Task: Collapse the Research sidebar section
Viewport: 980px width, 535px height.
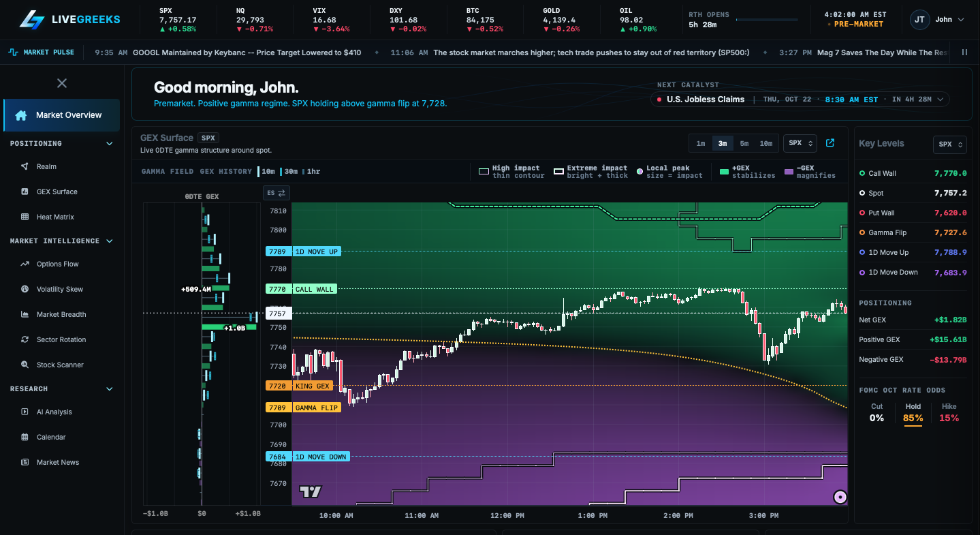Action: point(110,389)
